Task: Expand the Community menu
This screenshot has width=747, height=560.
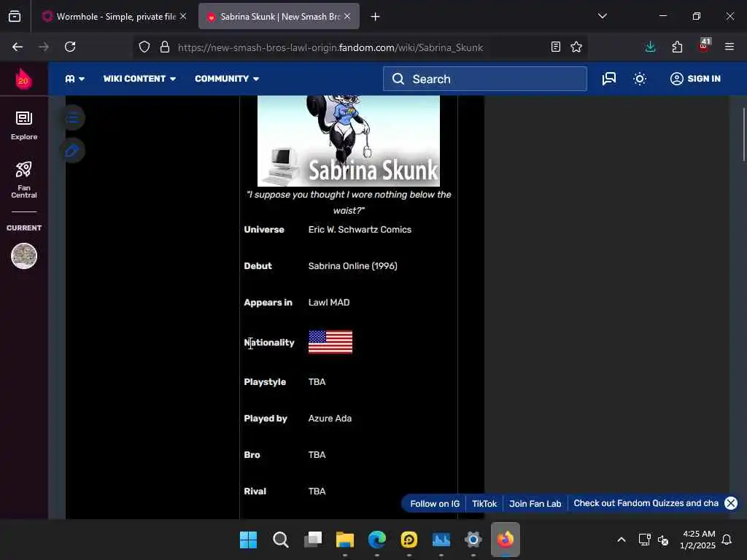Action: click(227, 79)
